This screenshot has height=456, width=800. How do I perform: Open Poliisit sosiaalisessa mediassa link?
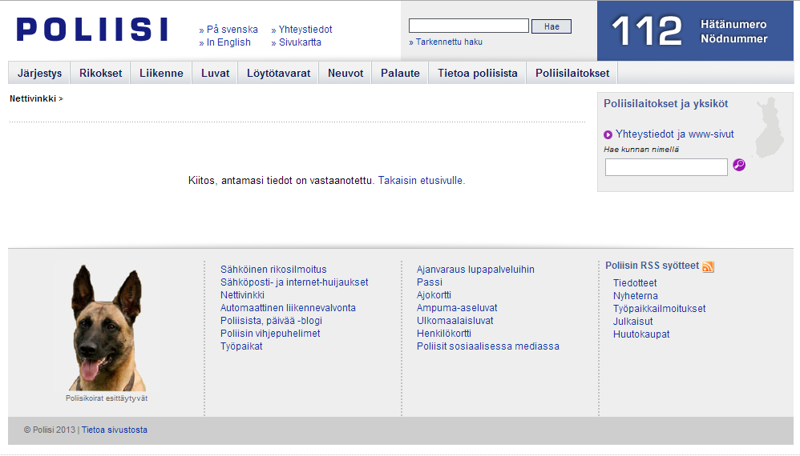488,346
